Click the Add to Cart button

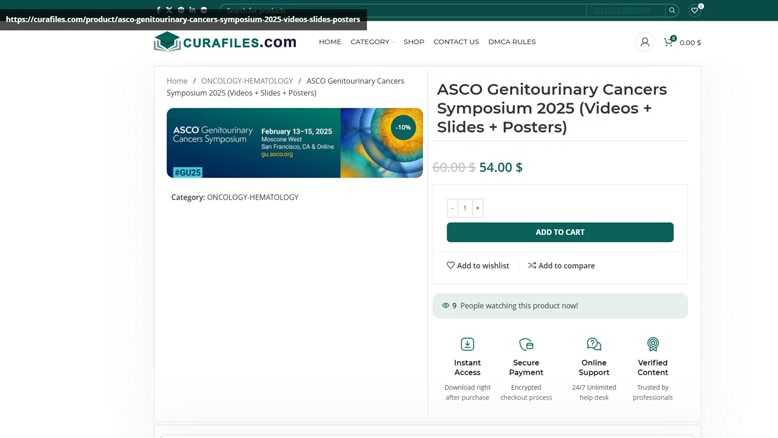point(560,232)
